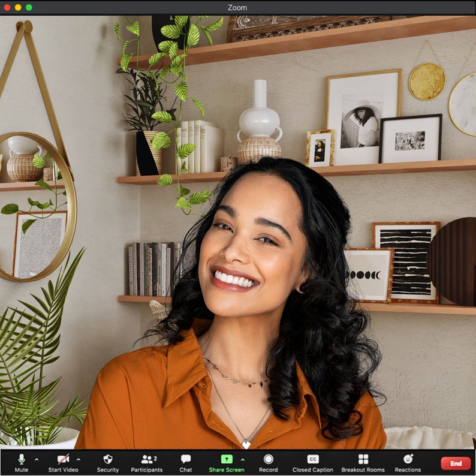Open the Chat panel
476x476 pixels.
pos(185,463)
